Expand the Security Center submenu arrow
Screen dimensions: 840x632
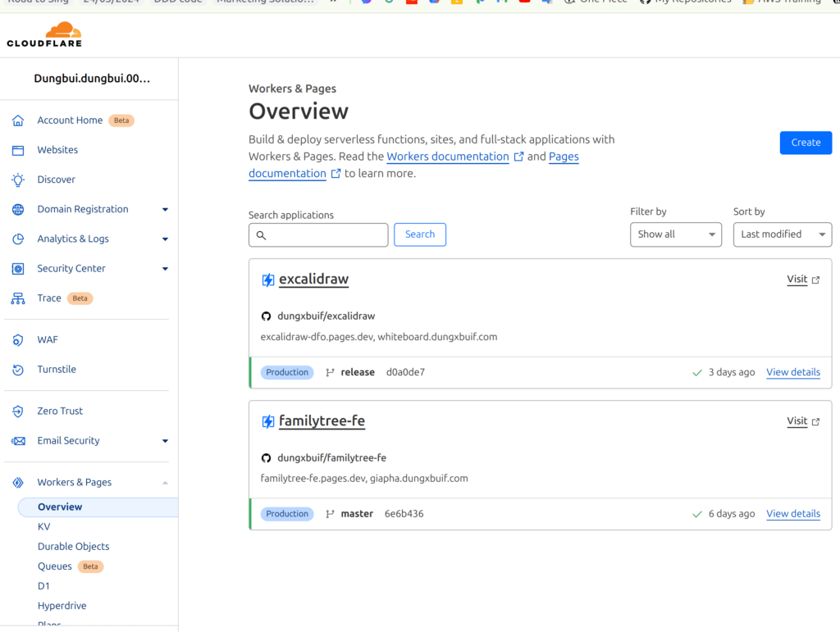tap(165, 269)
